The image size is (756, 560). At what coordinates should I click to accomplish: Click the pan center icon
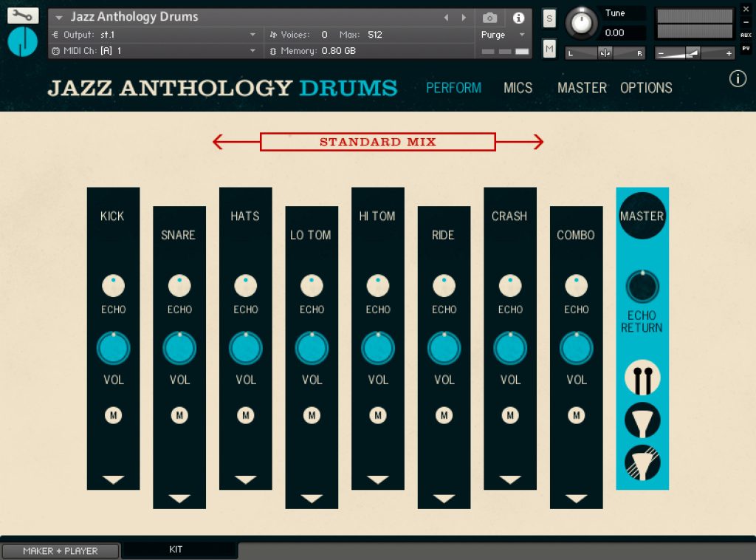[605, 53]
